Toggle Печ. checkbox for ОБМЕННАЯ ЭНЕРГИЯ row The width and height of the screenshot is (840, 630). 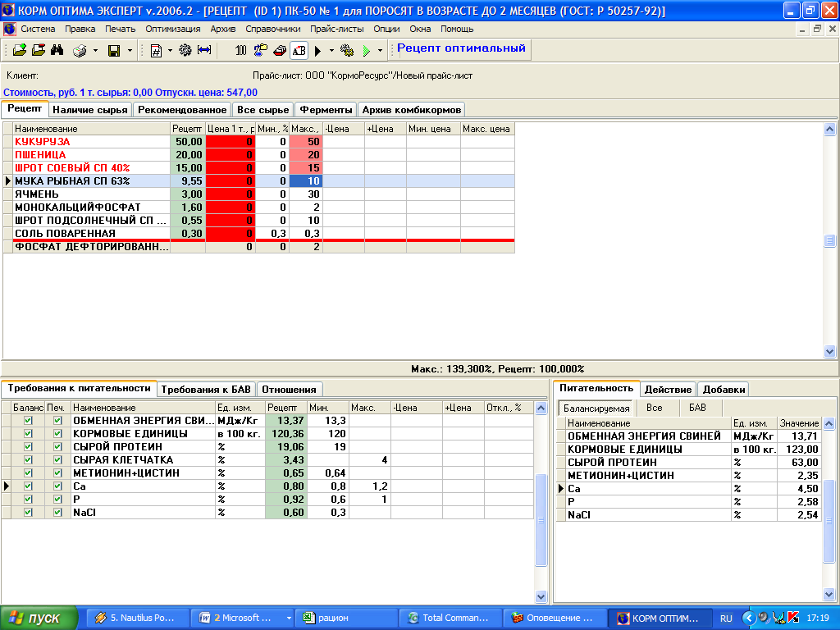[57, 421]
